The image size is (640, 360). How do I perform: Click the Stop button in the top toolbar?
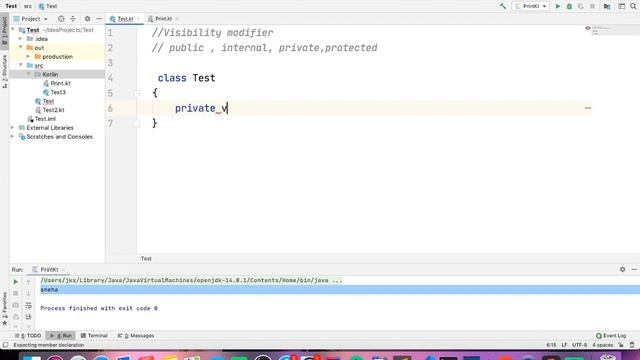tap(592, 6)
